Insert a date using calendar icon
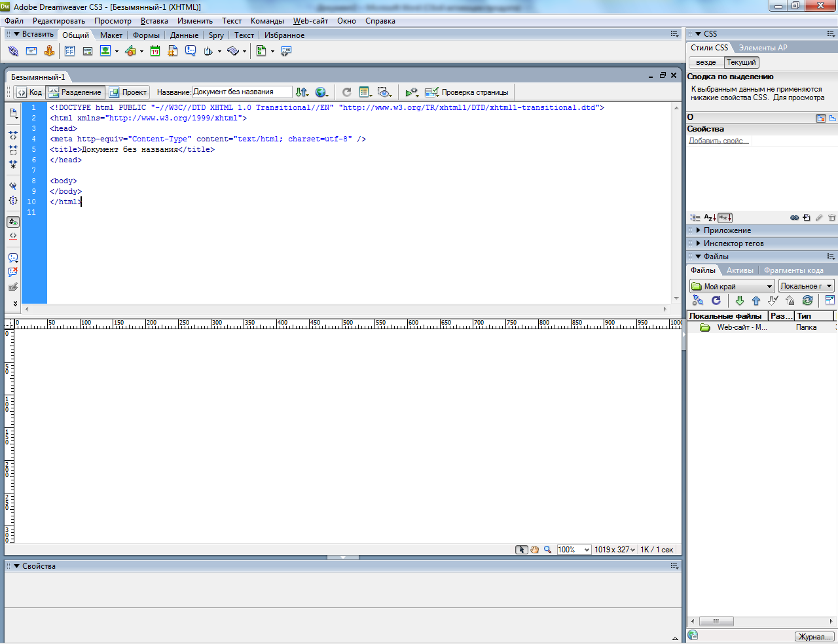The image size is (838, 644). (155, 51)
